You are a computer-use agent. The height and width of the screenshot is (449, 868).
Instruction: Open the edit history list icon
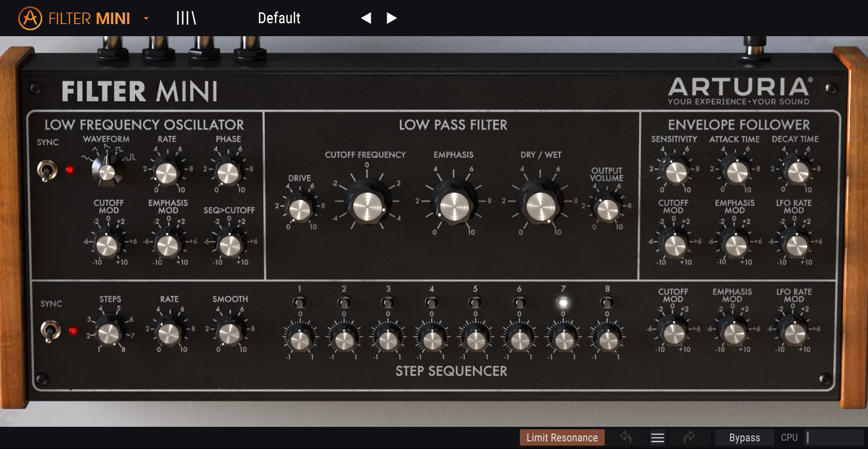click(x=658, y=437)
